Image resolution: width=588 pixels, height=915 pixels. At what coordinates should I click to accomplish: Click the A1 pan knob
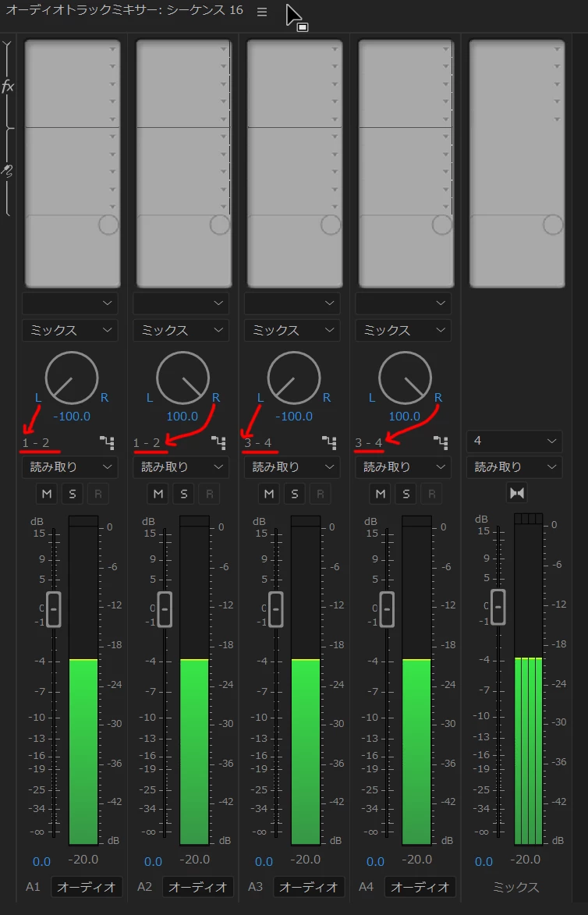click(x=72, y=378)
